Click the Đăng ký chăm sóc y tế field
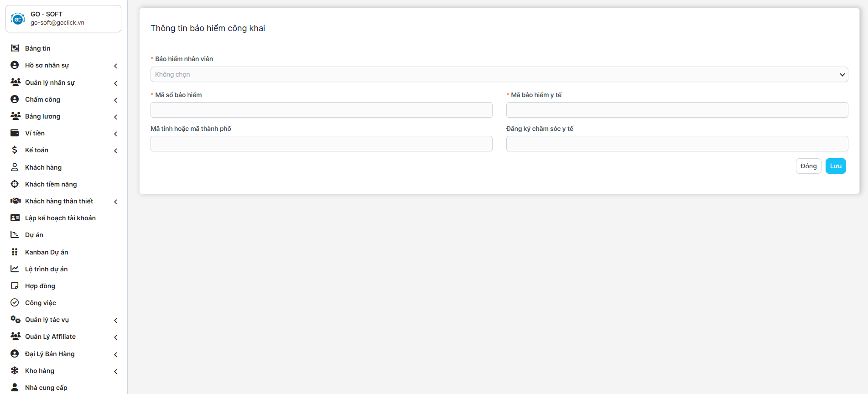 click(x=677, y=144)
